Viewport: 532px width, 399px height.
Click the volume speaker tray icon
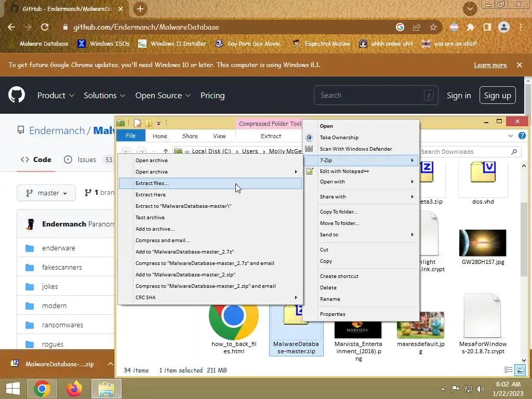481,389
